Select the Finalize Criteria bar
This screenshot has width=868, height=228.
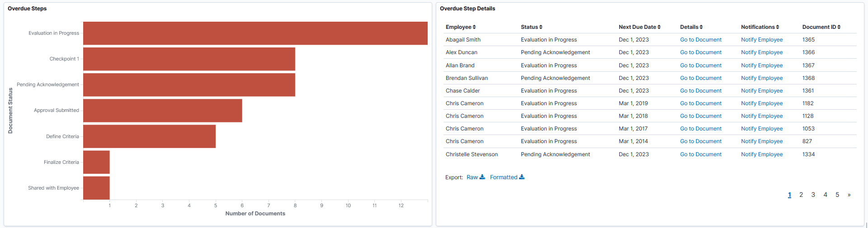[x=96, y=162]
